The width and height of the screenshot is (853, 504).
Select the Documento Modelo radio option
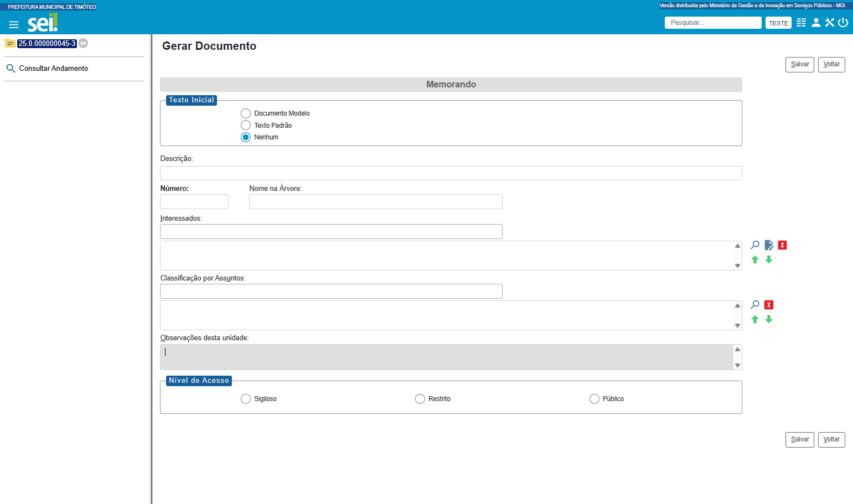[246, 113]
